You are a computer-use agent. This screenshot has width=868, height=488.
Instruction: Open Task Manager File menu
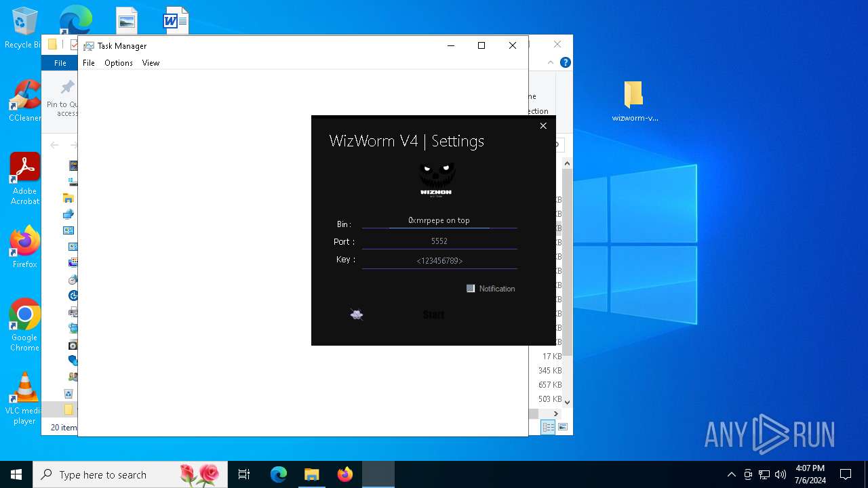click(89, 63)
